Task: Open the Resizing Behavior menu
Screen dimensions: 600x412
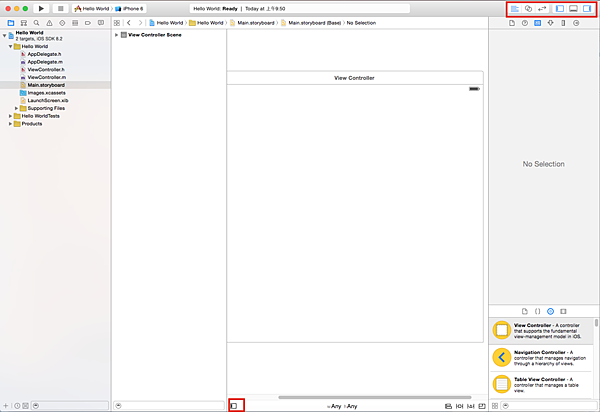Action: [x=482, y=406]
